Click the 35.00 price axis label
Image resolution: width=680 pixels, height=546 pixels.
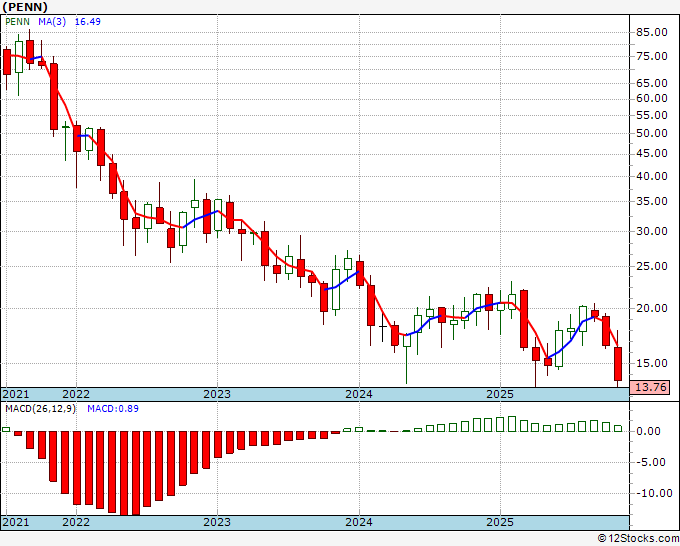point(651,201)
